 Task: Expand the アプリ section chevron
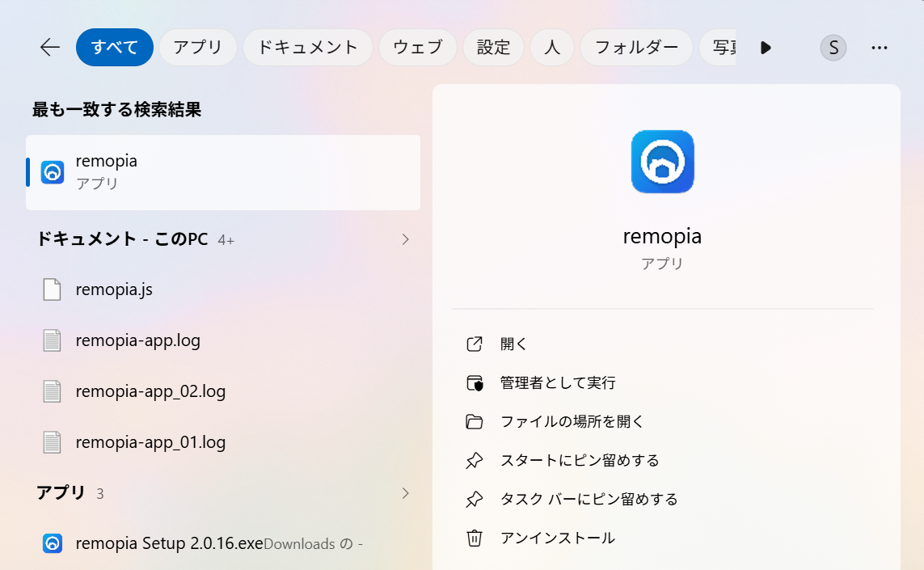click(405, 493)
